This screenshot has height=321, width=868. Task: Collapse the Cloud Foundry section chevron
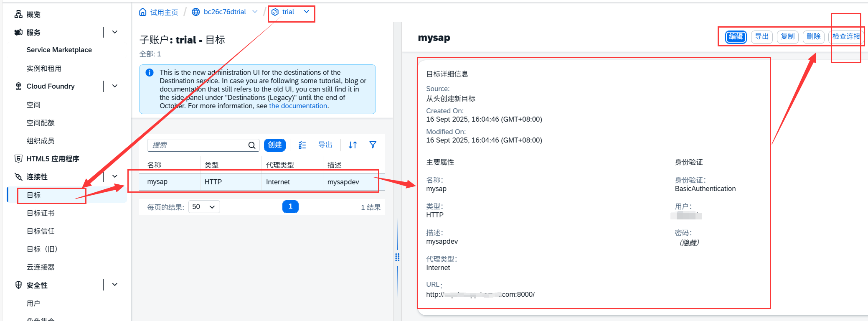(115, 86)
